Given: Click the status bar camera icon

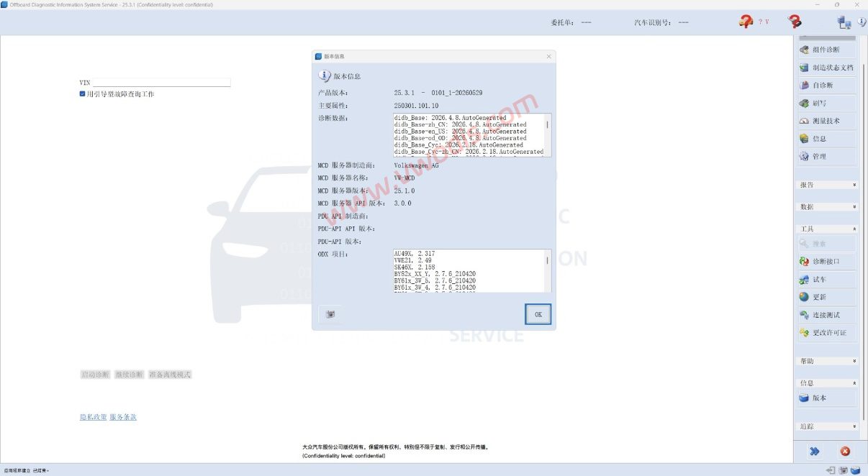Looking at the screenshot, I should (x=843, y=470).
